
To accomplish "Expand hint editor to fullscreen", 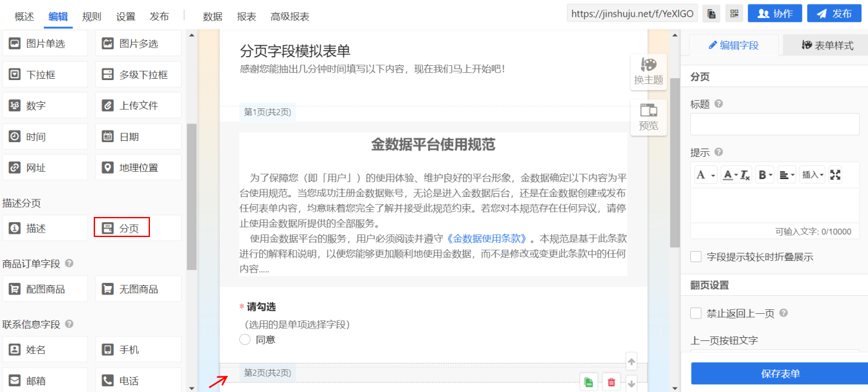I will 835,175.
